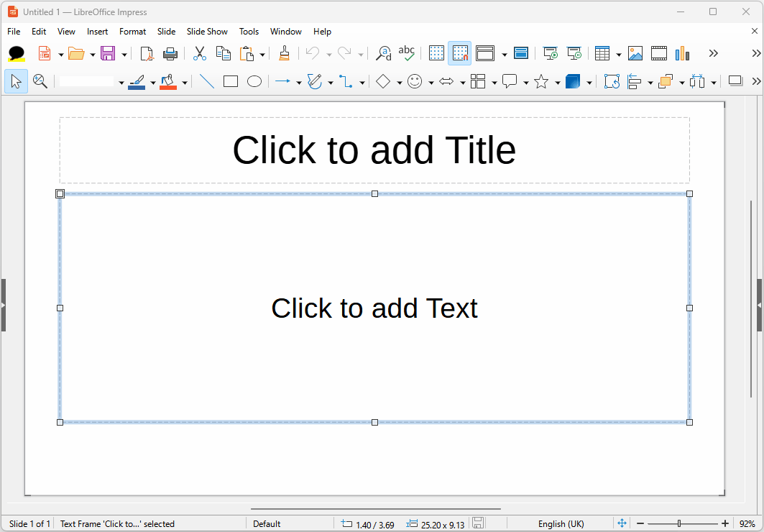Viewport: 764px width, 532px height.
Task: Click 'Click to add Text' placeholder
Action: (374, 308)
